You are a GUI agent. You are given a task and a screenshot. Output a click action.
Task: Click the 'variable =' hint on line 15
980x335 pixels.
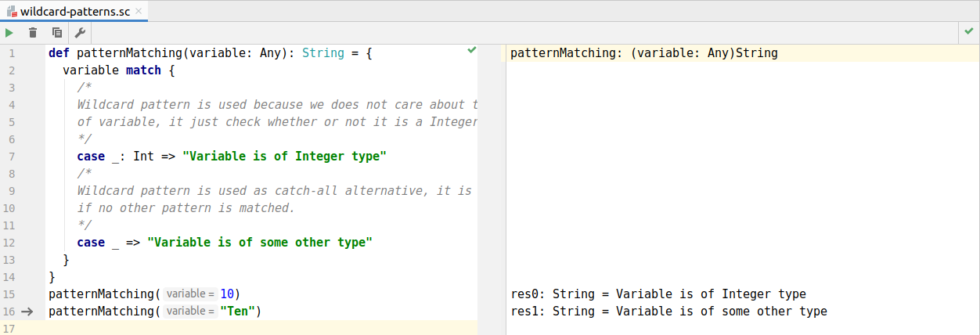[x=189, y=294]
